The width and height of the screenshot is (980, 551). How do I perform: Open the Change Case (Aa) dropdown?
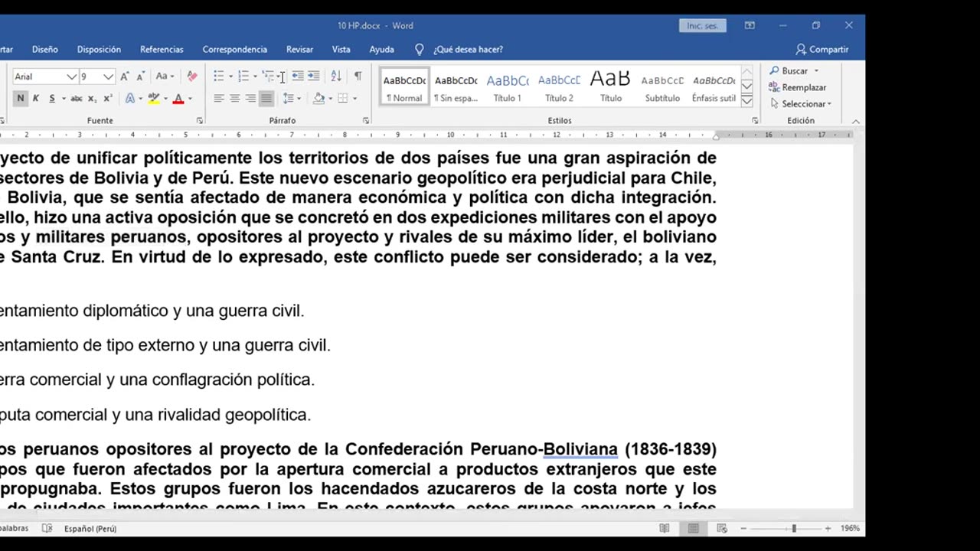click(x=165, y=77)
